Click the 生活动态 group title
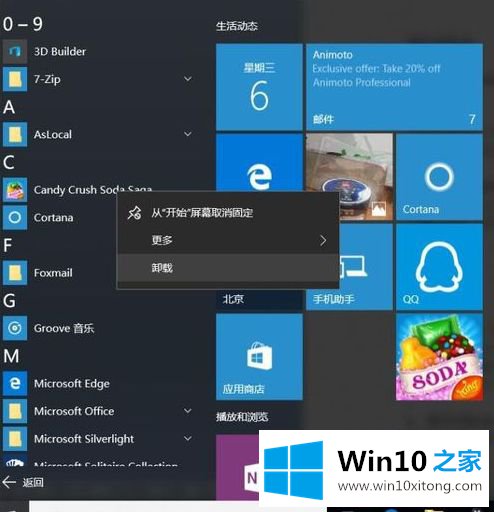 click(237, 26)
